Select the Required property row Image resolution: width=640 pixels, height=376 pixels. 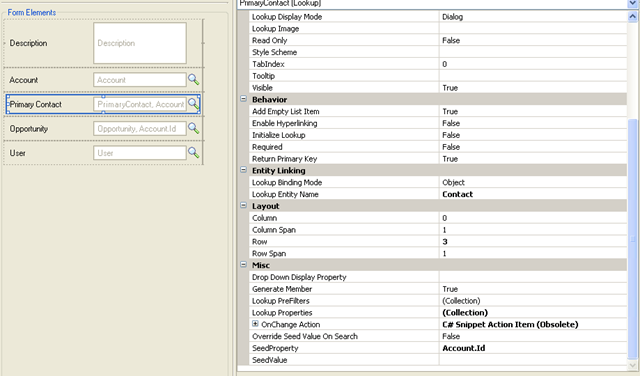438,147
